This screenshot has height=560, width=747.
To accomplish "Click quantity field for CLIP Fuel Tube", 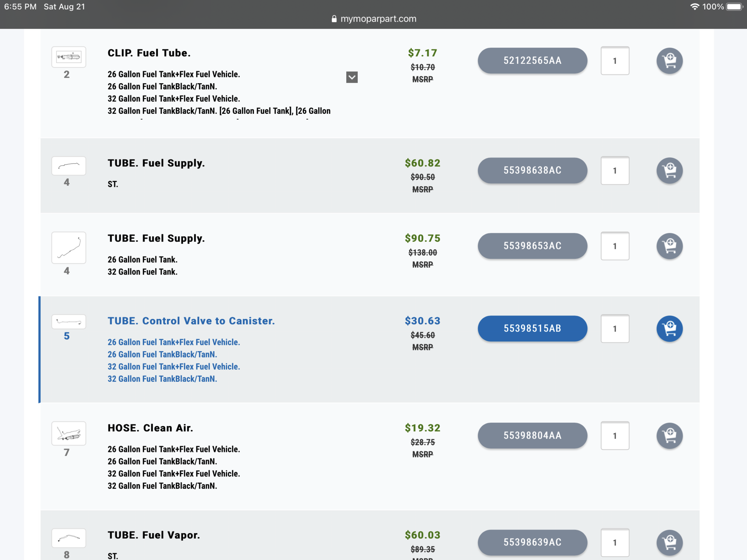I will pyautogui.click(x=615, y=61).
